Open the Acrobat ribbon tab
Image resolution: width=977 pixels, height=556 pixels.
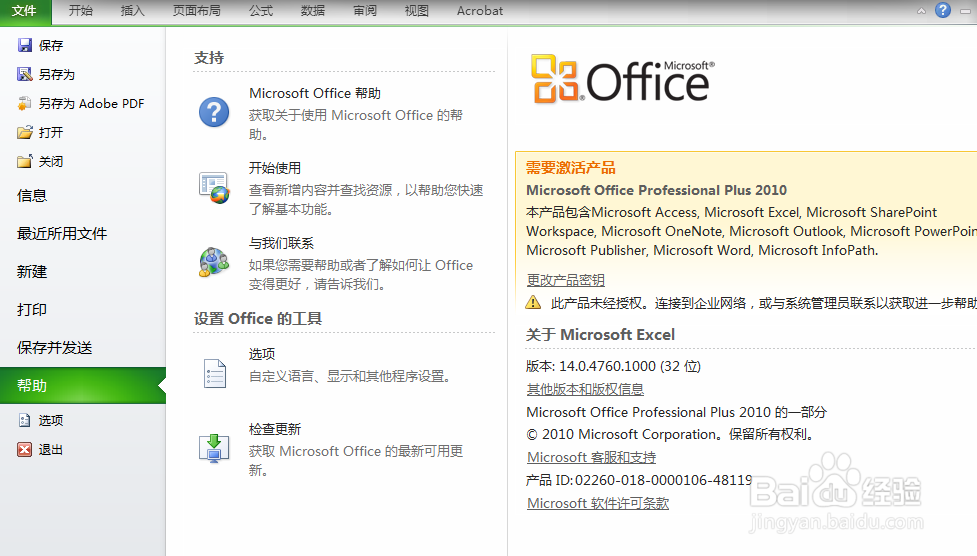click(x=480, y=11)
